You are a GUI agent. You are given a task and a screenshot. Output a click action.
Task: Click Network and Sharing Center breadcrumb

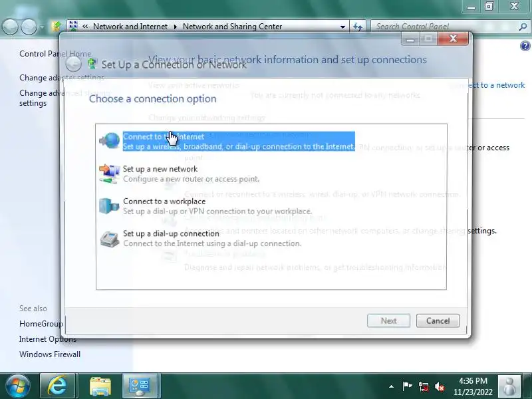pos(232,27)
